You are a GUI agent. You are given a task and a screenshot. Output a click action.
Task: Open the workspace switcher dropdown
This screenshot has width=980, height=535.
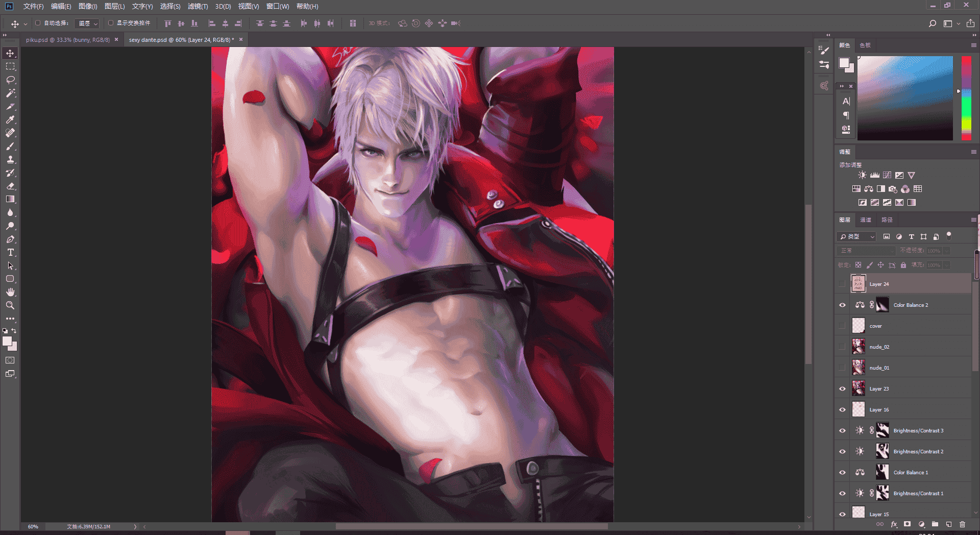click(951, 23)
